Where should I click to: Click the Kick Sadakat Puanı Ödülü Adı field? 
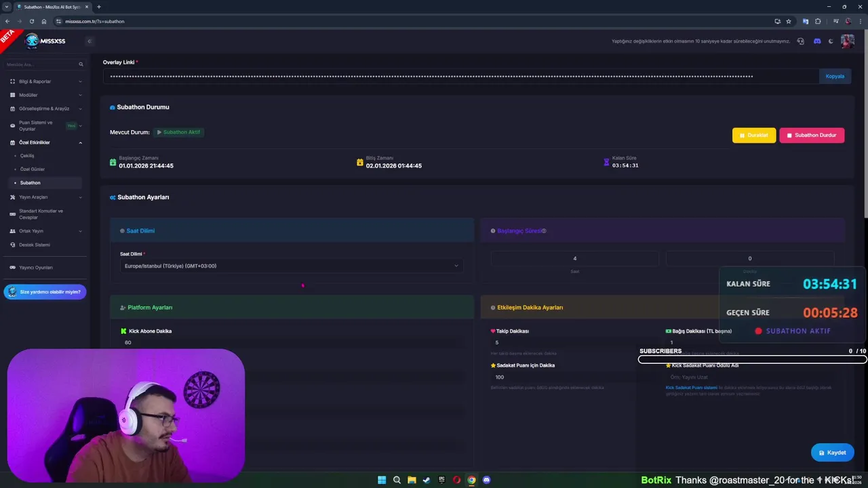tap(749, 377)
